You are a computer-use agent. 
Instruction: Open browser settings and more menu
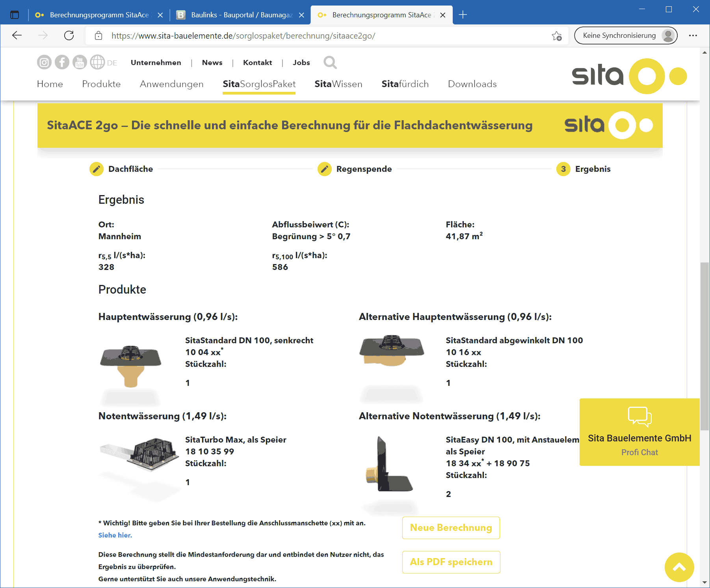[693, 35]
